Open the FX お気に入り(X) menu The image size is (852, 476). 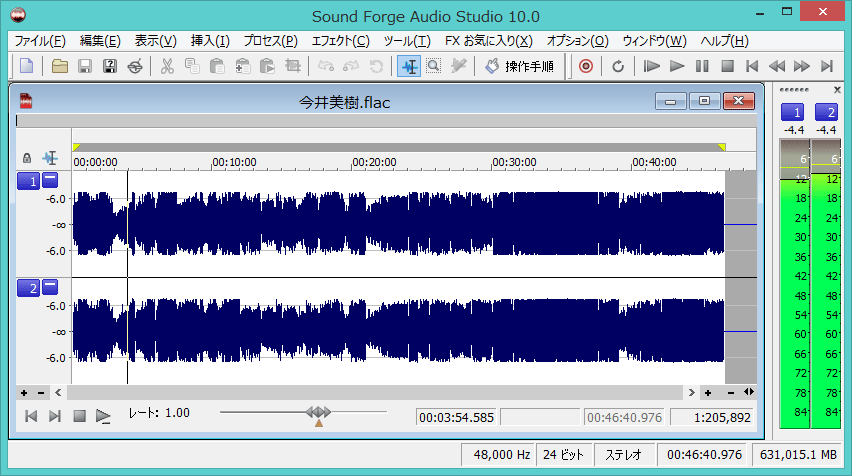488,41
